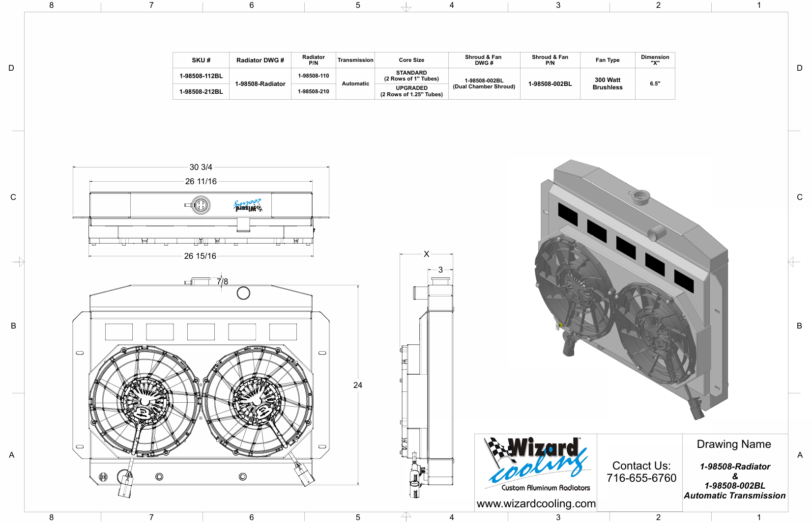Click the 7/8 dimension near filler neck
The height and width of the screenshot is (524, 812).
(x=222, y=282)
